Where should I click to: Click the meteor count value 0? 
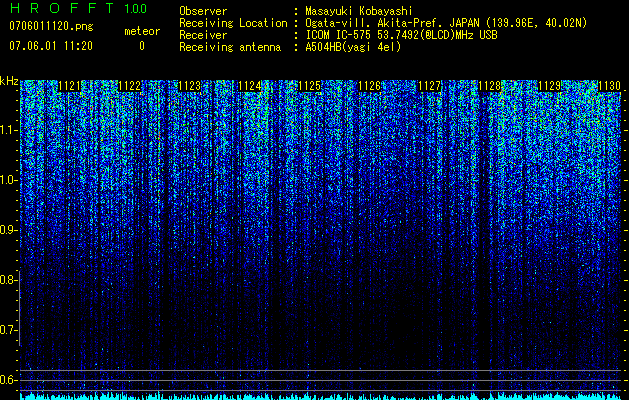pyautogui.click(x=142, y=46)
